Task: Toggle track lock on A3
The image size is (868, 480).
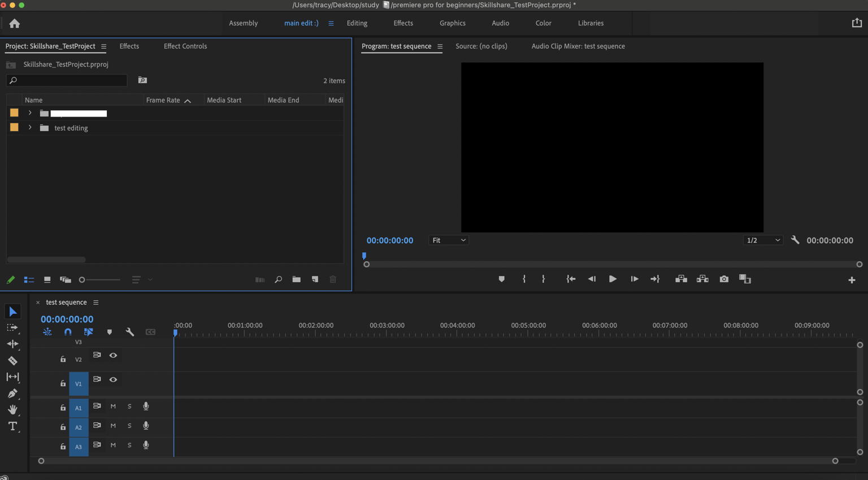Action: pos(63,446)
